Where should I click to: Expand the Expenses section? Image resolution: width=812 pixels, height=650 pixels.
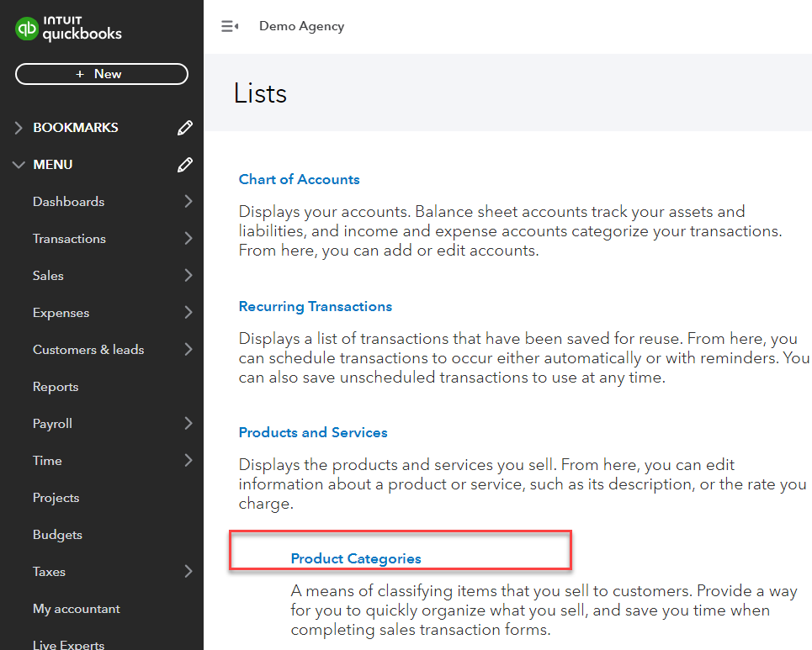pos(188,313)
